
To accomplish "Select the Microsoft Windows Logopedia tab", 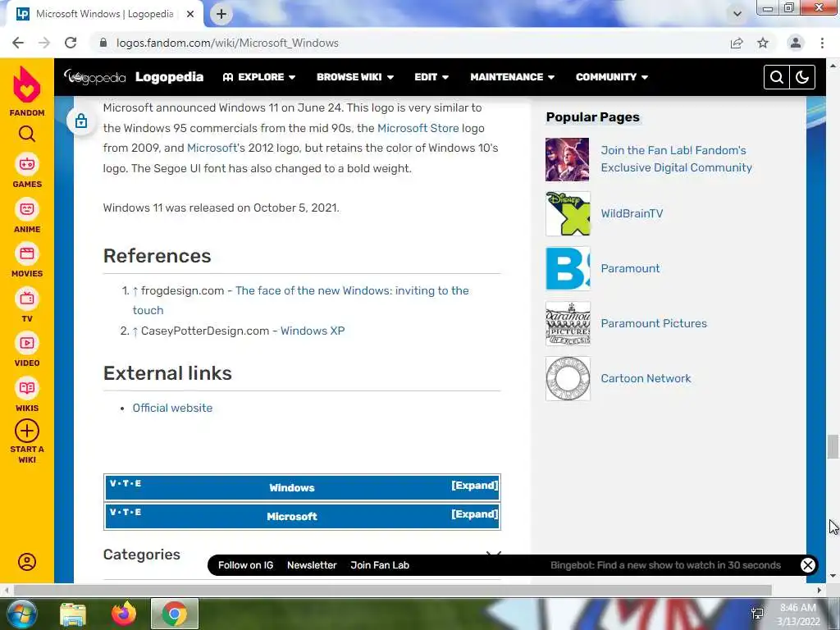I will 104,14.
